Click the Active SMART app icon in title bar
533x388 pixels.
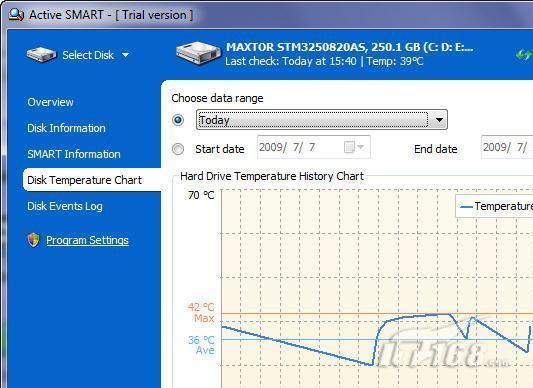[x=16, y=15]
